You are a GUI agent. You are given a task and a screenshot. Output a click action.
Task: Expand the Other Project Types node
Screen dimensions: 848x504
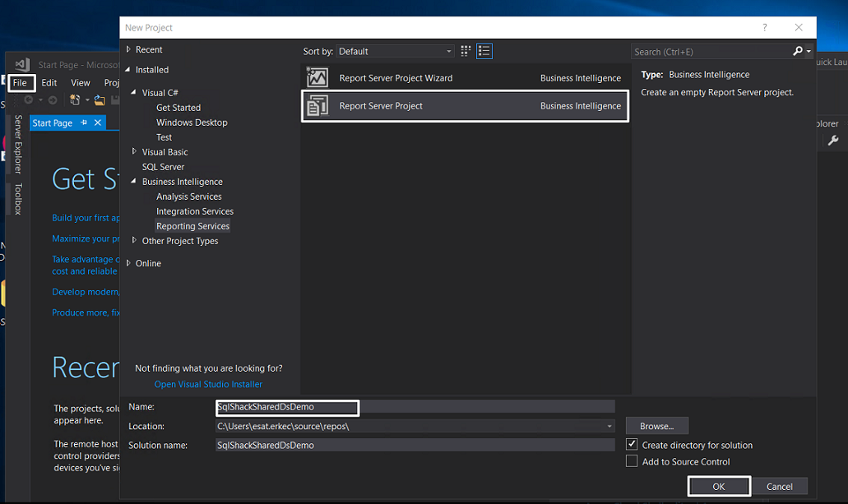(135, 241)
